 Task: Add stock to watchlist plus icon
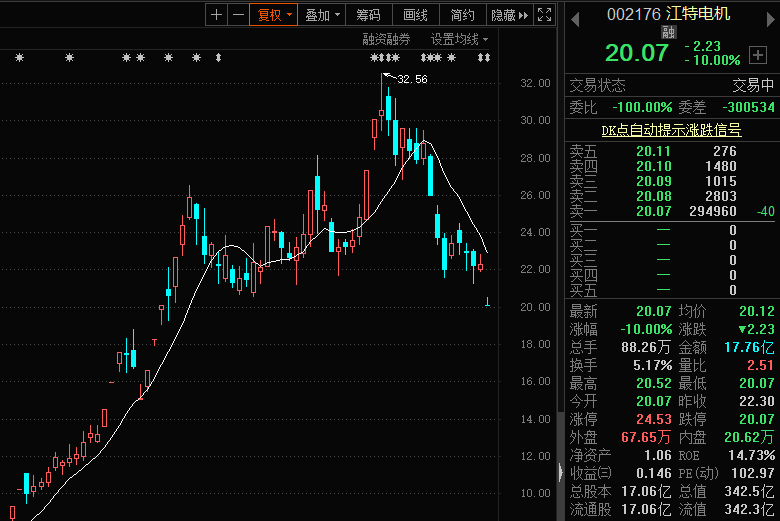pos(758,55)
